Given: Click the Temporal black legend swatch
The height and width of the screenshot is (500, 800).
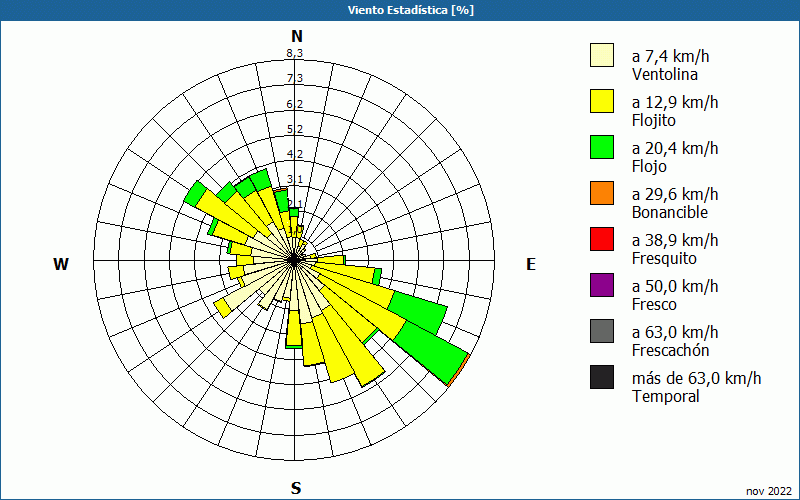Looking at the screenshot, I should [602, 377].
